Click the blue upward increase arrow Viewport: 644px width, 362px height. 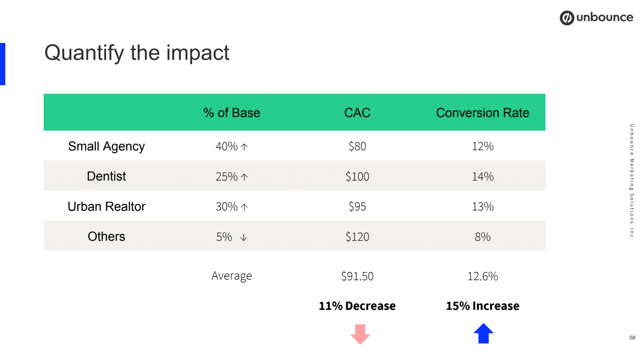point(483,333)
